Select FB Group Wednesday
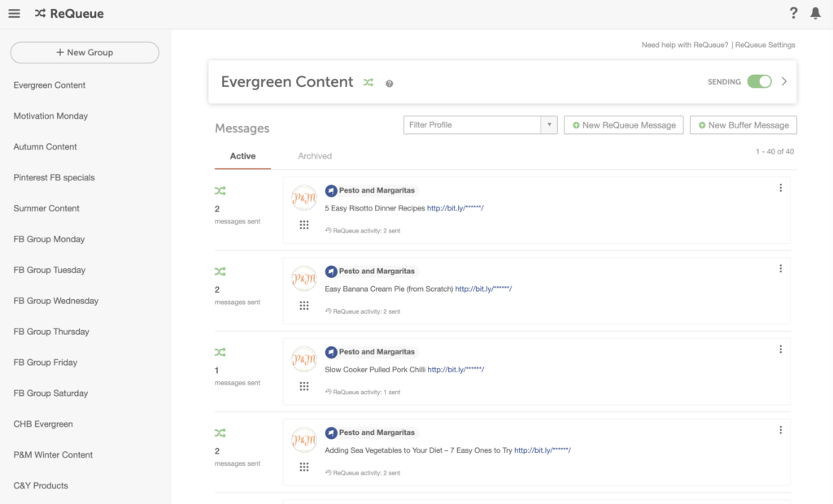The image size is (833, 504). [x=56, y=301]
